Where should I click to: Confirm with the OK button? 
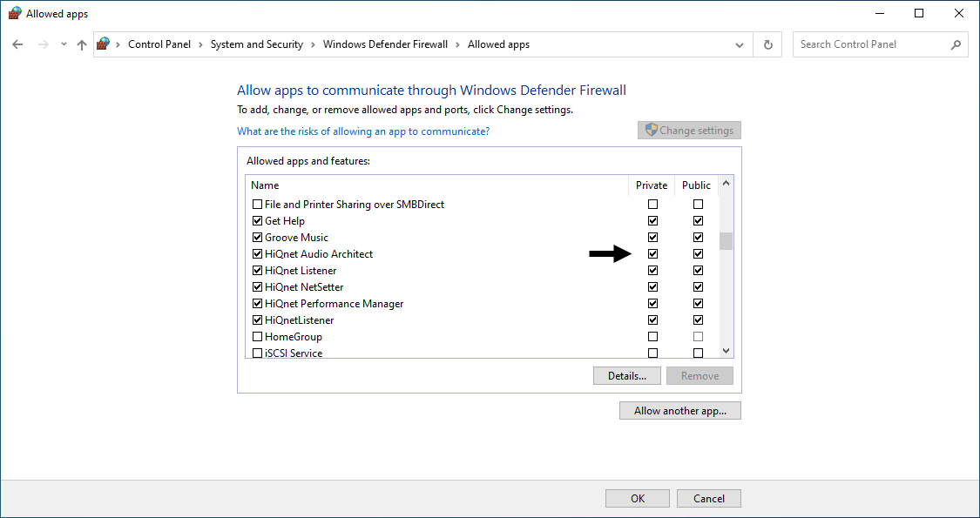638,498
